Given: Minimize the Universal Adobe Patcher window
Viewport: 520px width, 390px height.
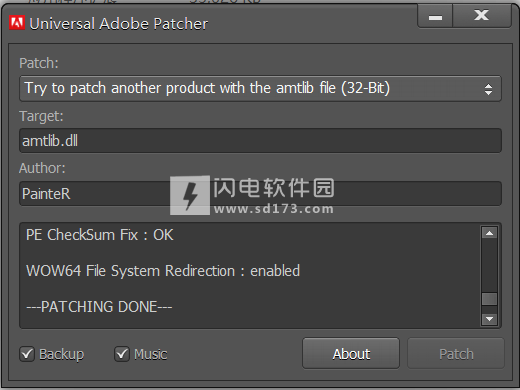Looking at the screenshot, I should point(435,17).
